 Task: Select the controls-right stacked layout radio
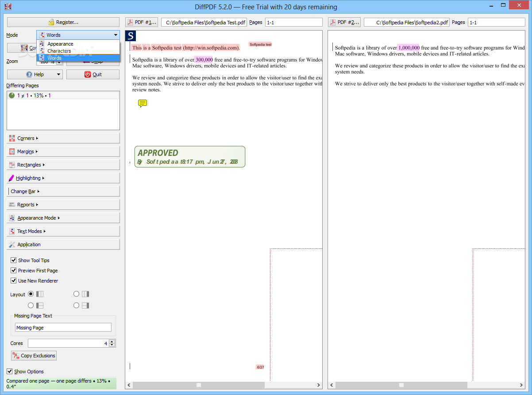tap(76, 305)
